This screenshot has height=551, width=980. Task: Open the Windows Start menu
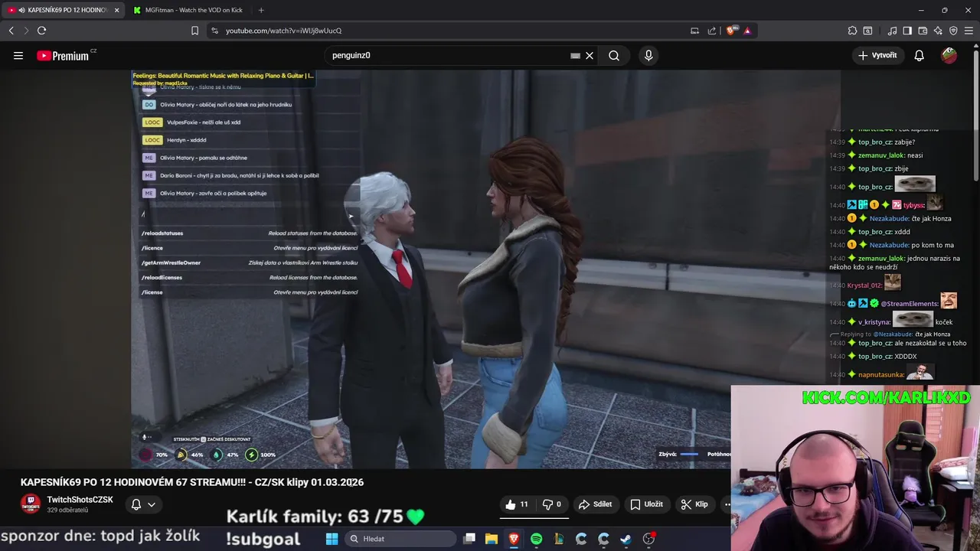[332, 539]
